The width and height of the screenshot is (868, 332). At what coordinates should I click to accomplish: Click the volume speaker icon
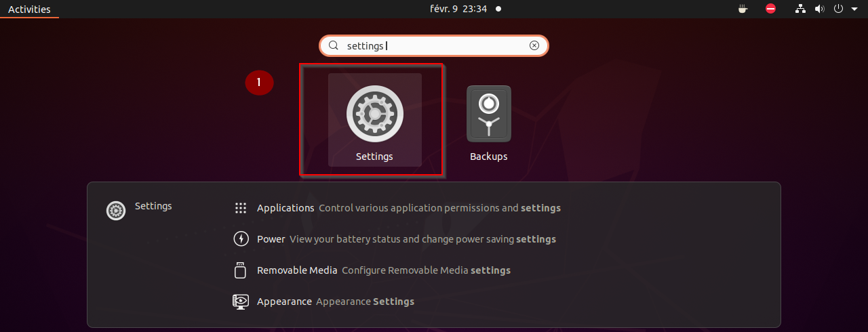tap(819, 9)
